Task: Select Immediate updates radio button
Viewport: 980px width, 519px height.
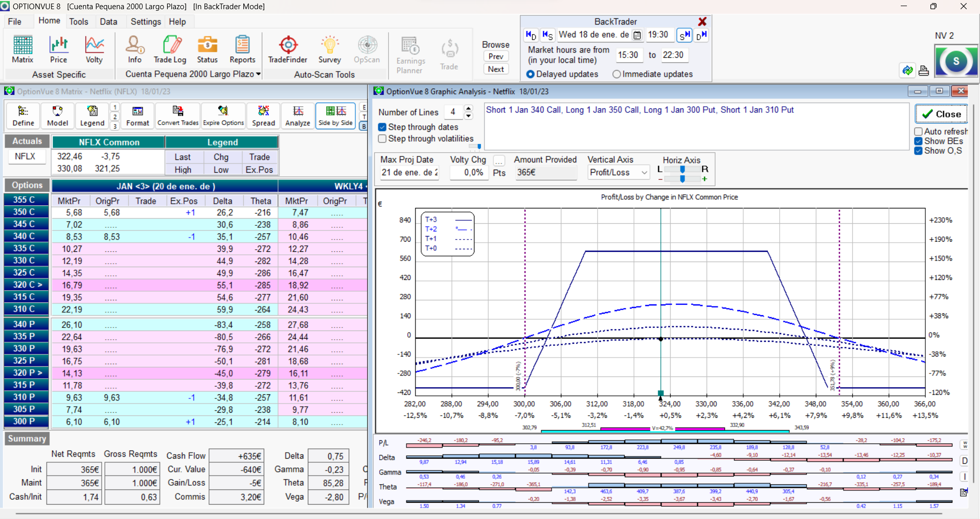Action: point(617,75)
